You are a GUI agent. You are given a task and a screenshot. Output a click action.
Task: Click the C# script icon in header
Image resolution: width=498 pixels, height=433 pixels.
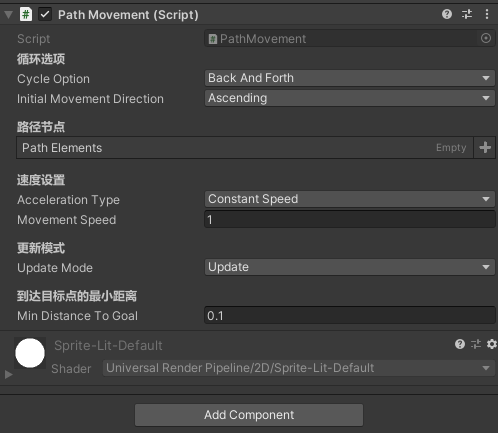(26, 14)
